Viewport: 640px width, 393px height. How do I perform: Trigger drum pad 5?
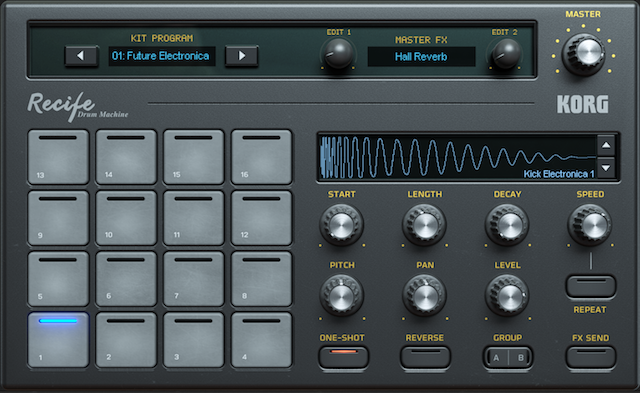(58, 279)
